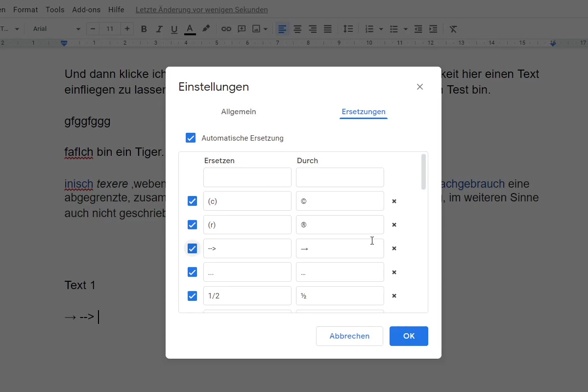Click the add comment icon
The width and height of the screenshot is (588, 392).
242,29
